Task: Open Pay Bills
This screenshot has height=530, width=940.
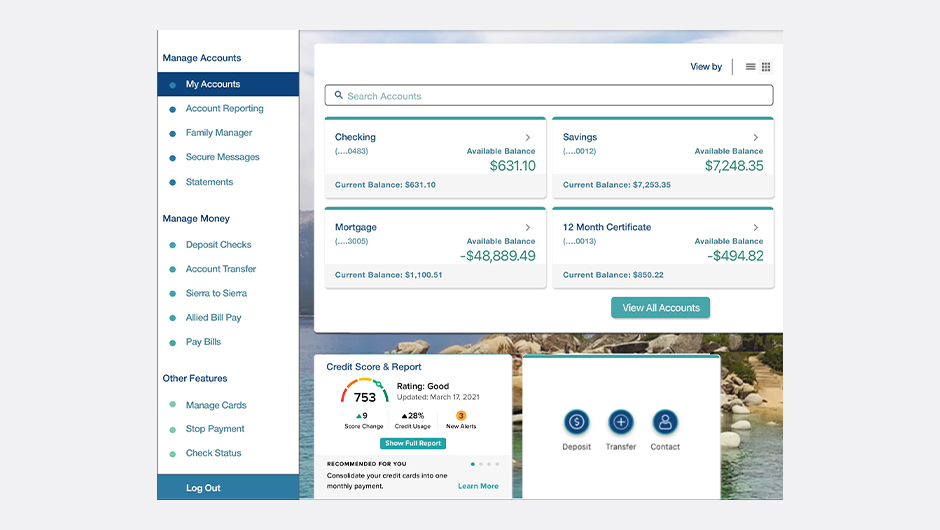Action: [x=203, y=342]
